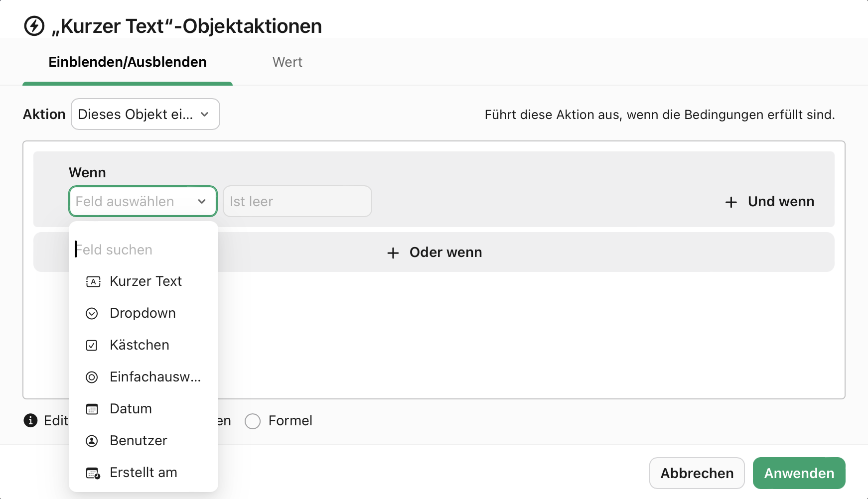The height and width of the screenshot is (499, 868).
Task: Click the radio icon beside 'Einfachausw...'
Action: [92, 377]
